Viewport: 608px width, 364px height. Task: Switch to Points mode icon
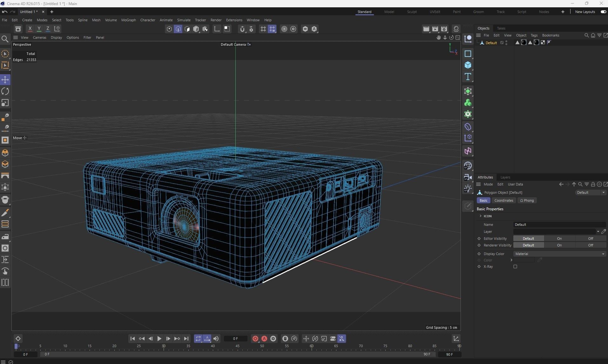point(169,29)
